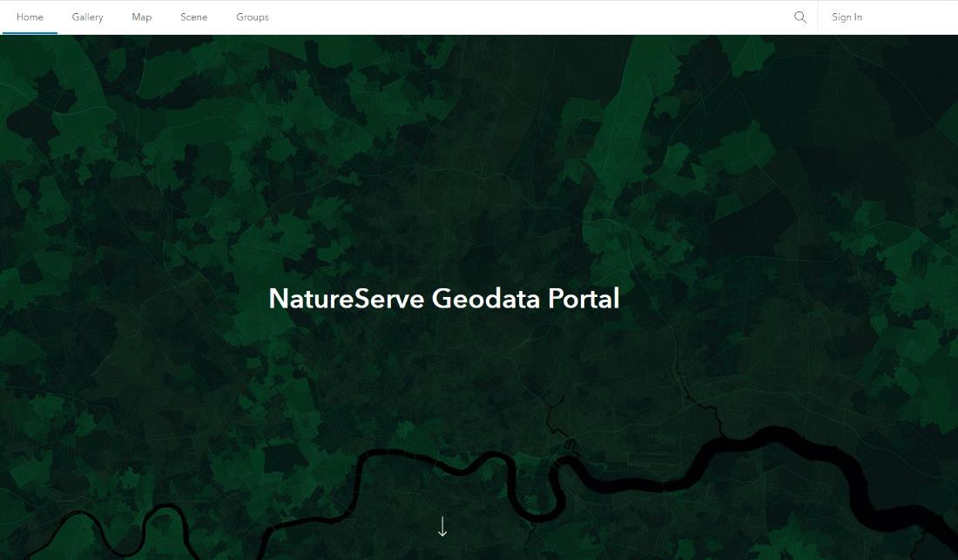Screen dimensions: 958x560
Task: Open the search magnifier icon
Action: (x=799, y=17)
